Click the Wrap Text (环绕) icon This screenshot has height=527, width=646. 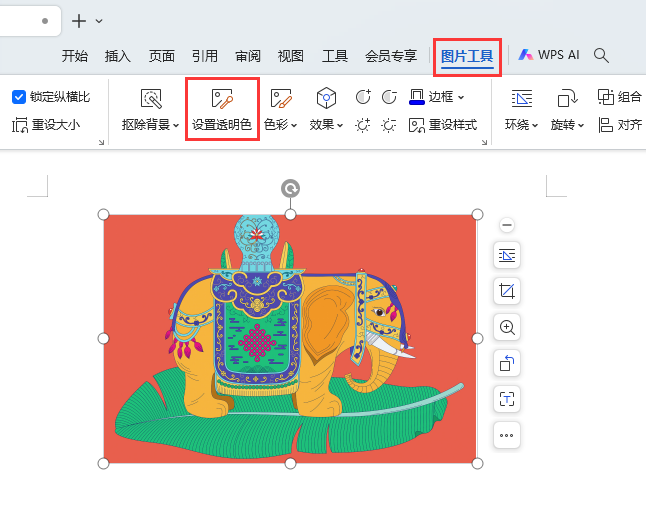click(x=522, y=98)
